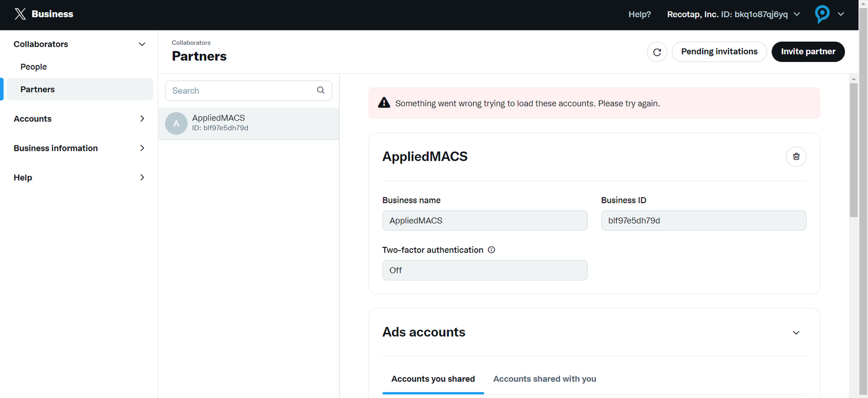Refresh the partners list
This screenshot has width=868, height=398.
(657, 52)
